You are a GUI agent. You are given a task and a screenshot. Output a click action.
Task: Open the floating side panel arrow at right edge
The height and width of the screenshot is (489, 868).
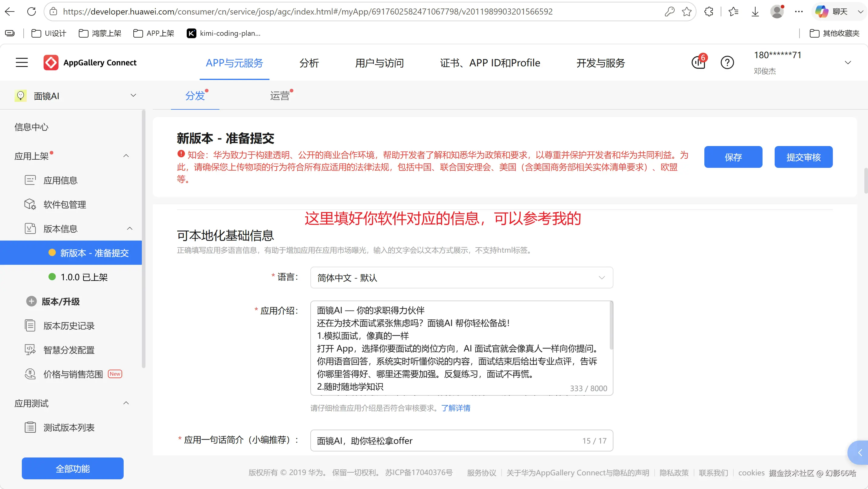pos(859,453)
